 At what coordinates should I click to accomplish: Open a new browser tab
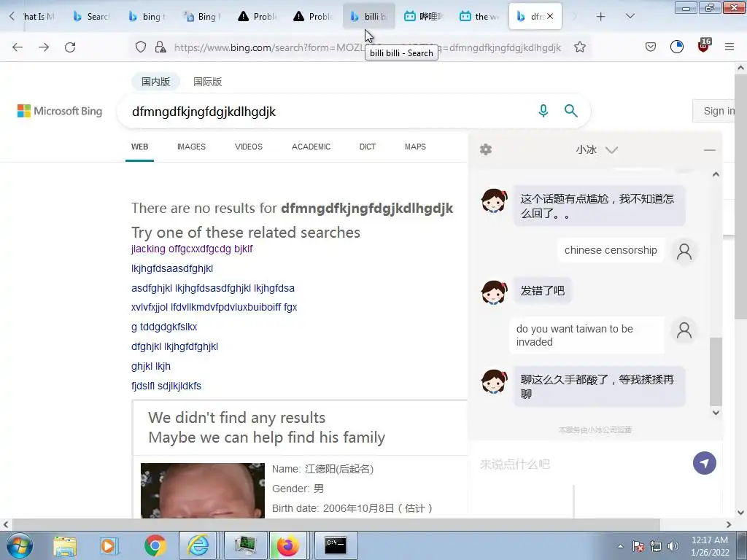click(x=601, y=17)
